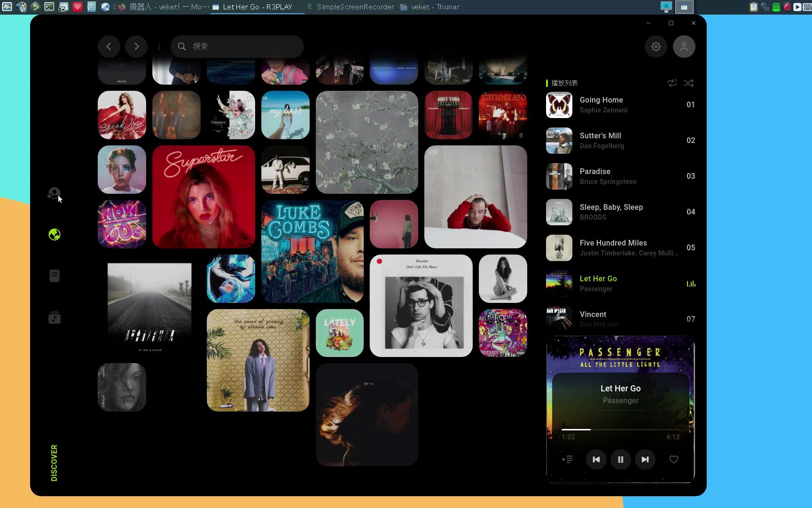Viewport: 812px width, 508px height.
Task: Toggle shuffle in the playlist header
Action: 689,83
